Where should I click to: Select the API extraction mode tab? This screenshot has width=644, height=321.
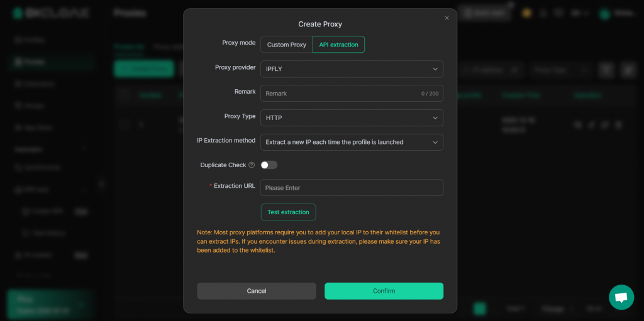tap(338, 45)
